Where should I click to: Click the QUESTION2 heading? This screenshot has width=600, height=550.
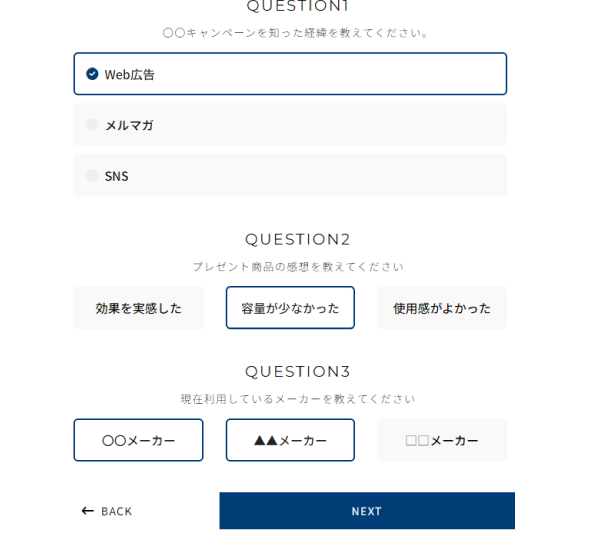[297, 240]
